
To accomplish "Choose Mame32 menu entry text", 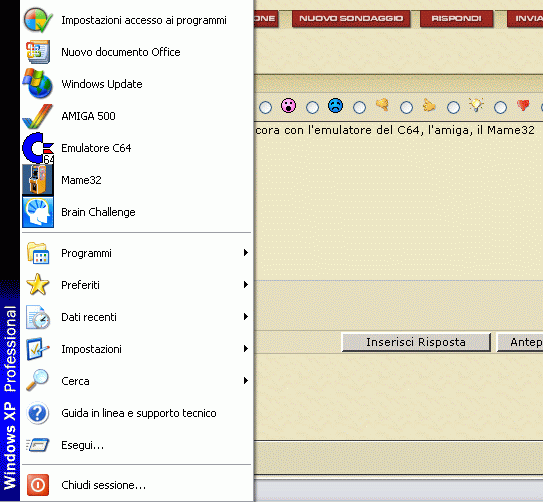I will click(x=81, y=180).
